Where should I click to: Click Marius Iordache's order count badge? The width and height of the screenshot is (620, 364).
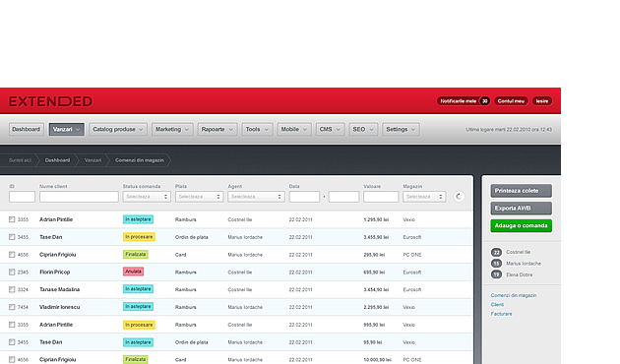pos(496,264)
